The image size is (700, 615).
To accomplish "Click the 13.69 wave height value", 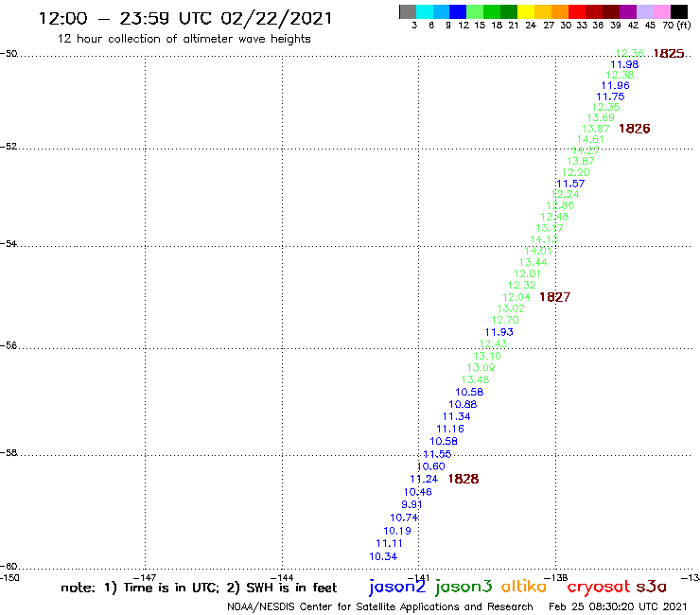I will 601,117.
